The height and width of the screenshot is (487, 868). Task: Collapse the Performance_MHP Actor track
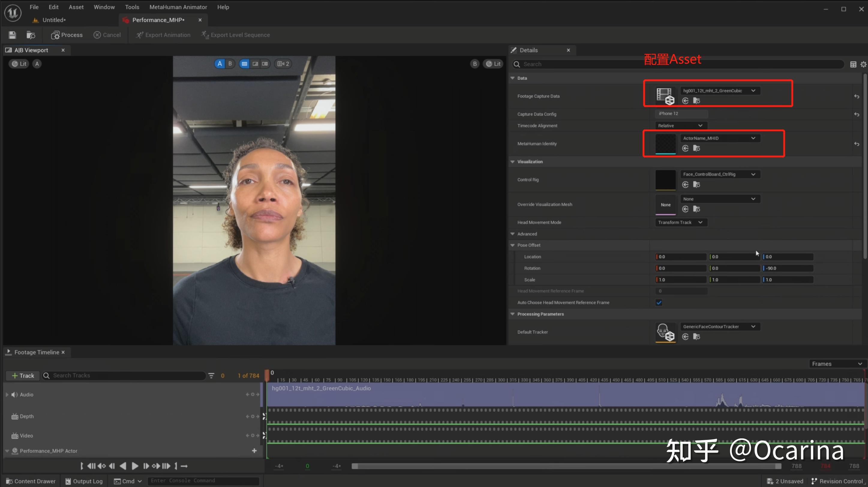(7, 451)
